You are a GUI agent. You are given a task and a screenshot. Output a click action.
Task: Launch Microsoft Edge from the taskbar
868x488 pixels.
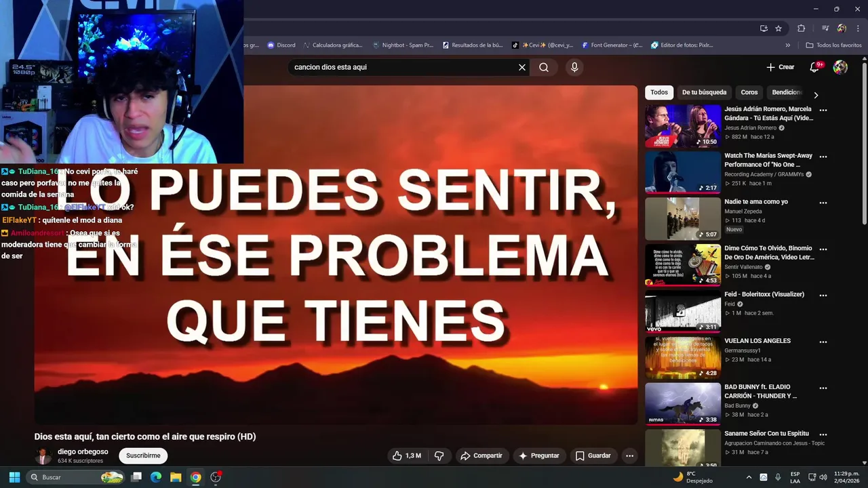(x=156, y=477)
